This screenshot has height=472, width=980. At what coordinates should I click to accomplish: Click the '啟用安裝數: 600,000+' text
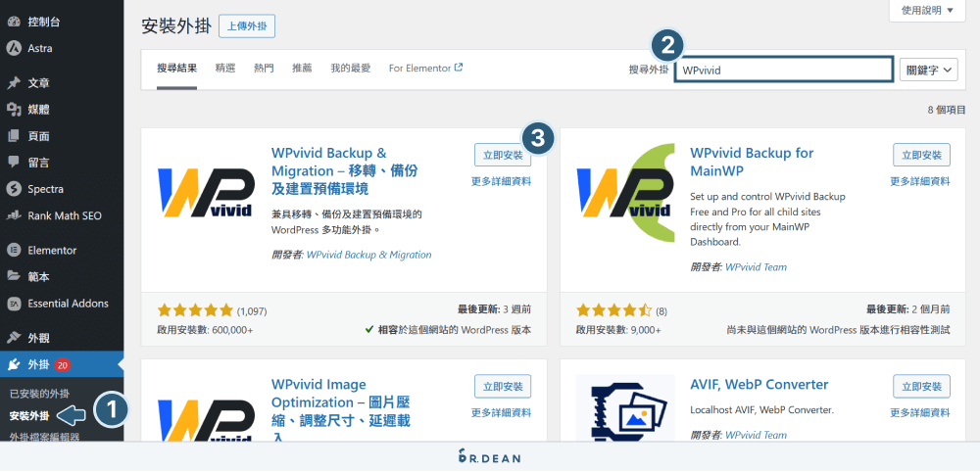[205, 330]
